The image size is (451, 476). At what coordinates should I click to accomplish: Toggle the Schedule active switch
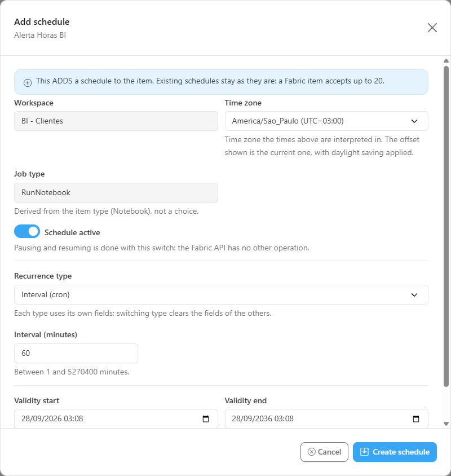tap(27, 232)
